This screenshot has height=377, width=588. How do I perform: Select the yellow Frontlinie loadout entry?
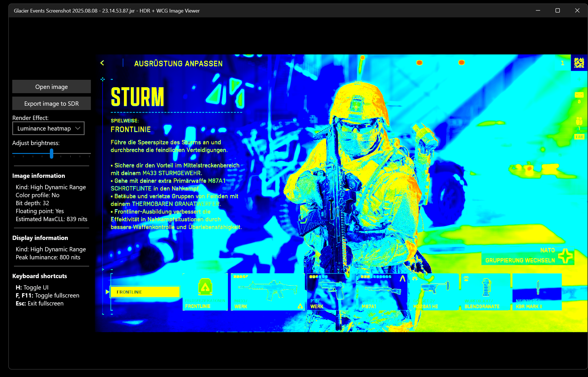[x=145, y=292]
